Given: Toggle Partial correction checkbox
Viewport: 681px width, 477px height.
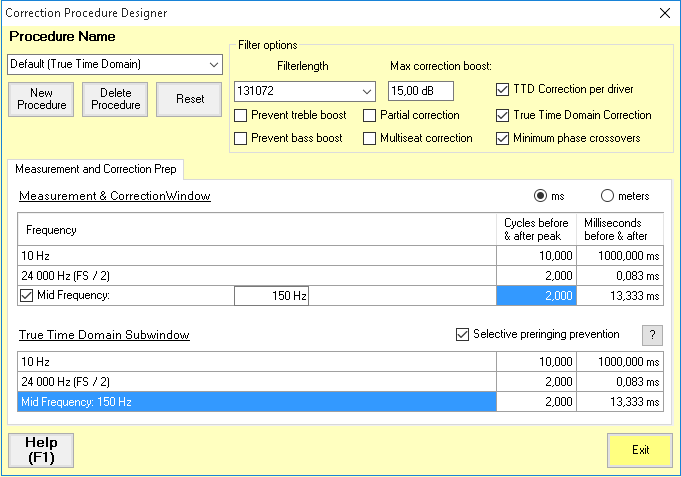Looking at the screenshot, I should pyautogui.click(x=370, y=115).
